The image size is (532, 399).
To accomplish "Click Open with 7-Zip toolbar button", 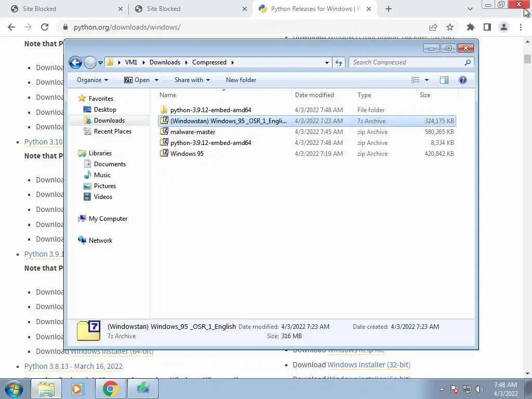I will (x=137, y=80).
